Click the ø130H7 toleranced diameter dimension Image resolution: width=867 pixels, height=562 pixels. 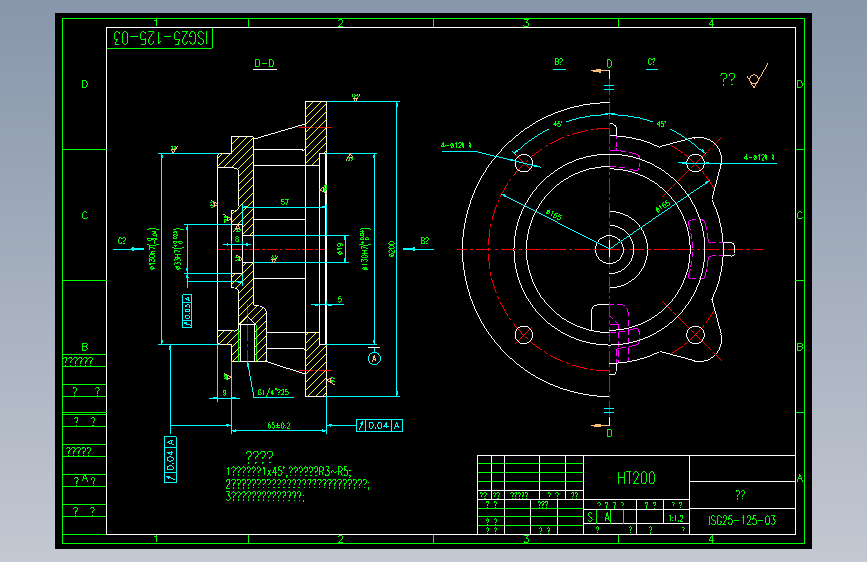click(x=365, y=249)
